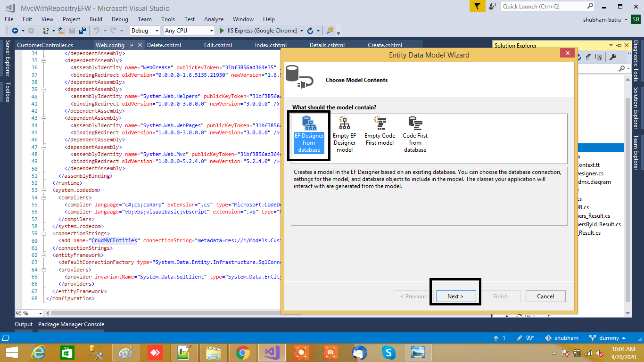The height and width of the screenshot is (362, 644).
Task: Click Cancel in Entity Data Model Wizard
Action: coord(545,296)
